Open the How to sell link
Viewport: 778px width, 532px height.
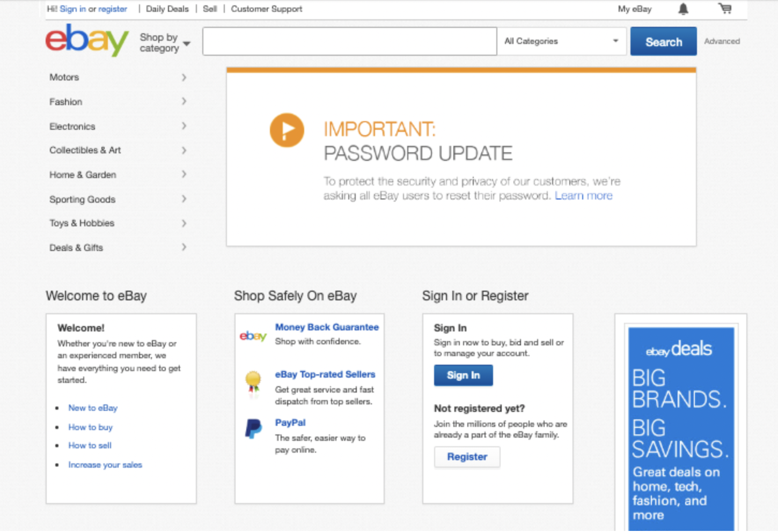(90, 446)
